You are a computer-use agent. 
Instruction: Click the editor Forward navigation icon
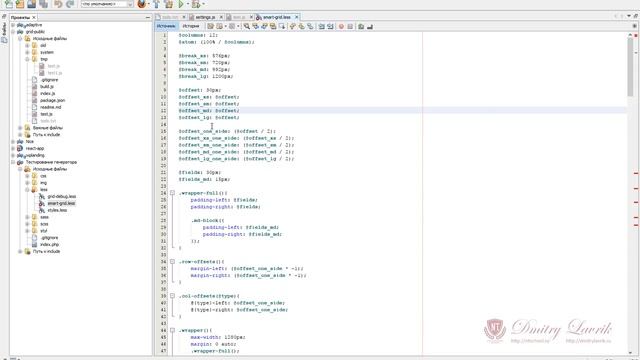pyautogui.click(x=232, y=27)
